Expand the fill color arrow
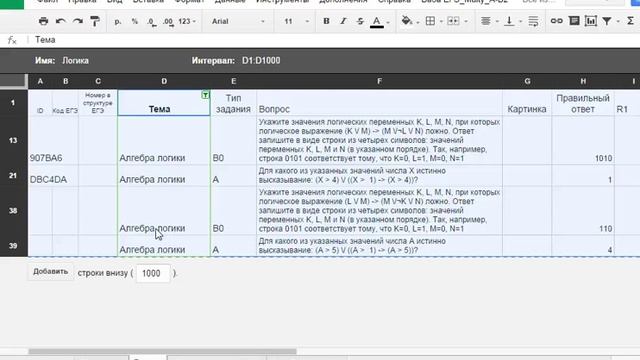The height and width of the screenshot is (360, 640). [x=418, y=22]
